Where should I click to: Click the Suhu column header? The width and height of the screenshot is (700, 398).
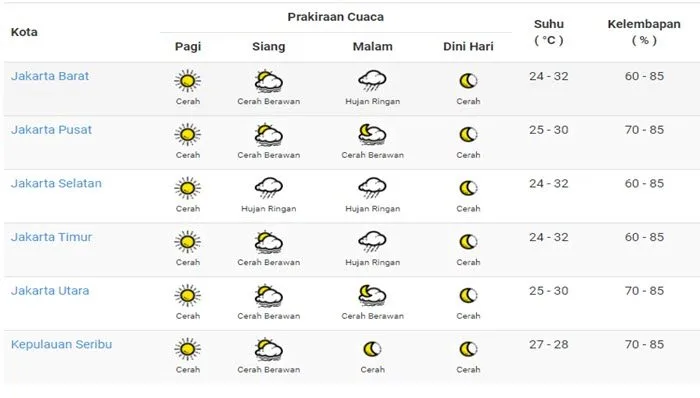(549, 32)
